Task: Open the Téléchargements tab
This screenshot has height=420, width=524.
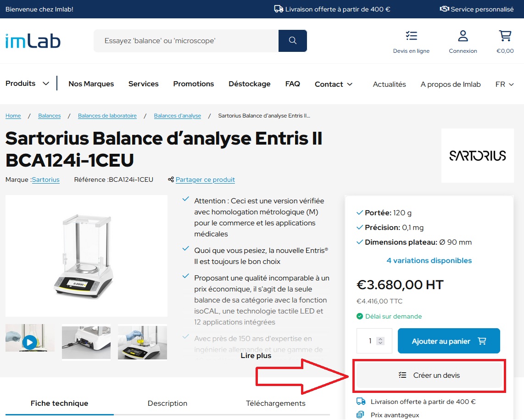Action: (x=275, y=403)
